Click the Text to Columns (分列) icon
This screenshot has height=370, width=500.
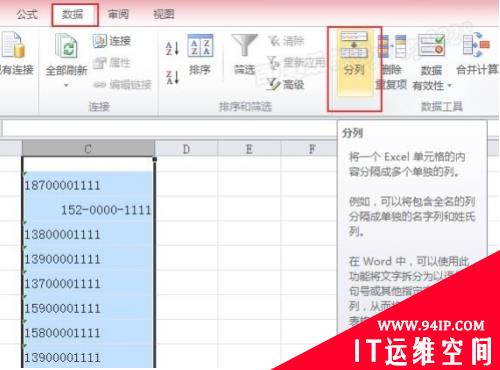click(x=354, y=45)
